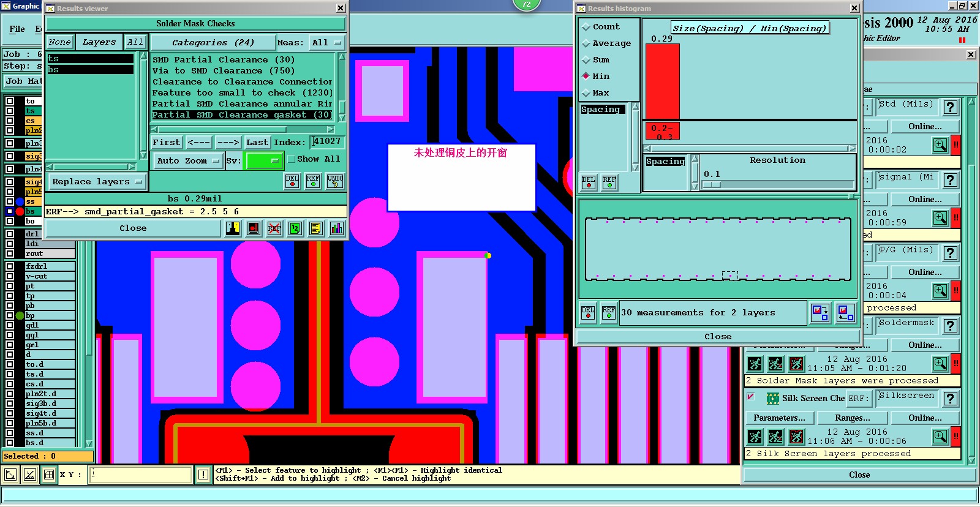Click the running figure icon at 11:06 AM row
The width and height of the screenshot is (980, 507).
point(755,437)
